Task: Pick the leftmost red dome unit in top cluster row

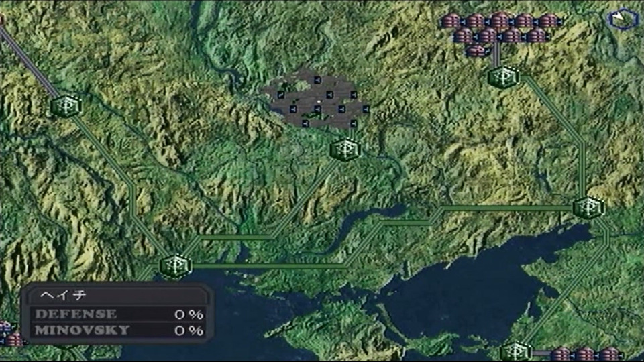Action: click(x=451, y=21)
